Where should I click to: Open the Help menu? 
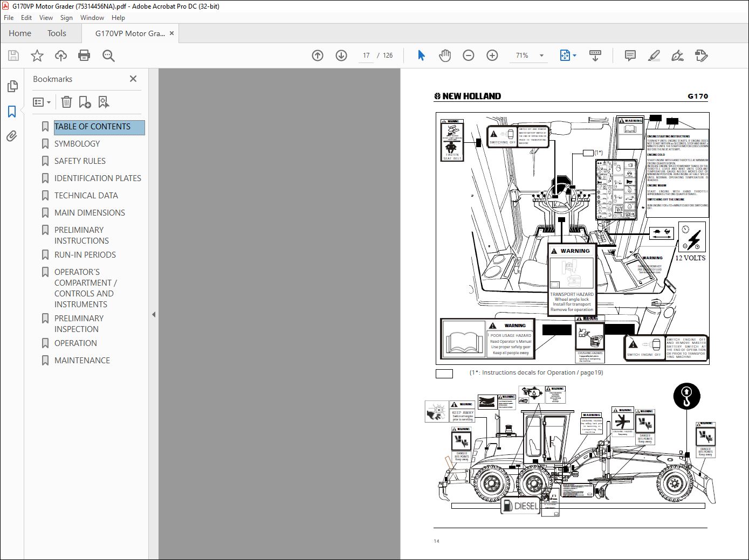118,18
